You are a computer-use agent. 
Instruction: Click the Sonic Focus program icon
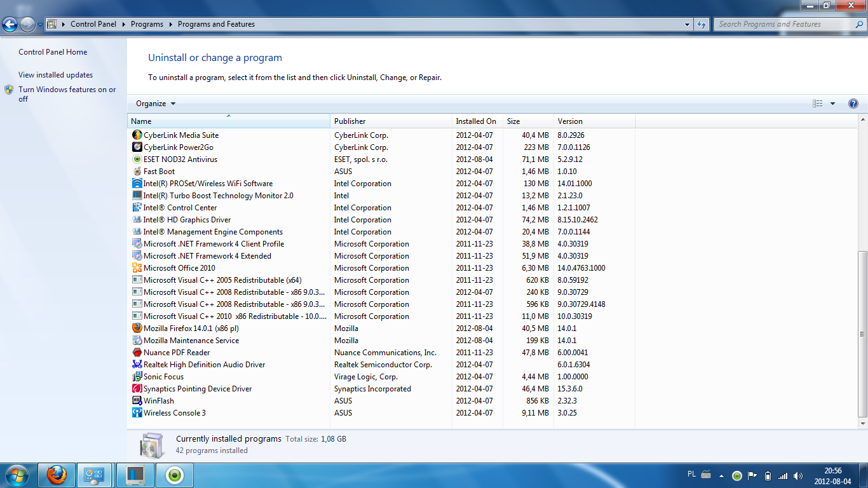[137, 377]
